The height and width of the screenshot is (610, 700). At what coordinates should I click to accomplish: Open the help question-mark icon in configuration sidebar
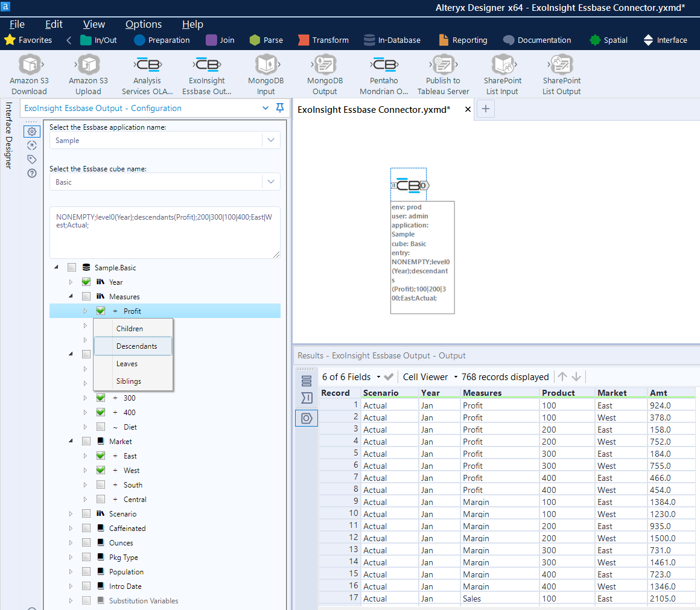pyautogui.click(x=31, y=173)
